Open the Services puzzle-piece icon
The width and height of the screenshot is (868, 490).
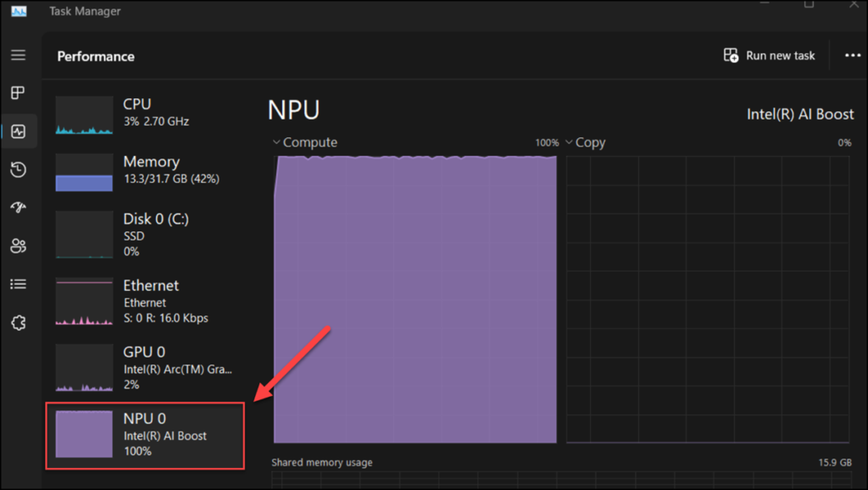18,322
